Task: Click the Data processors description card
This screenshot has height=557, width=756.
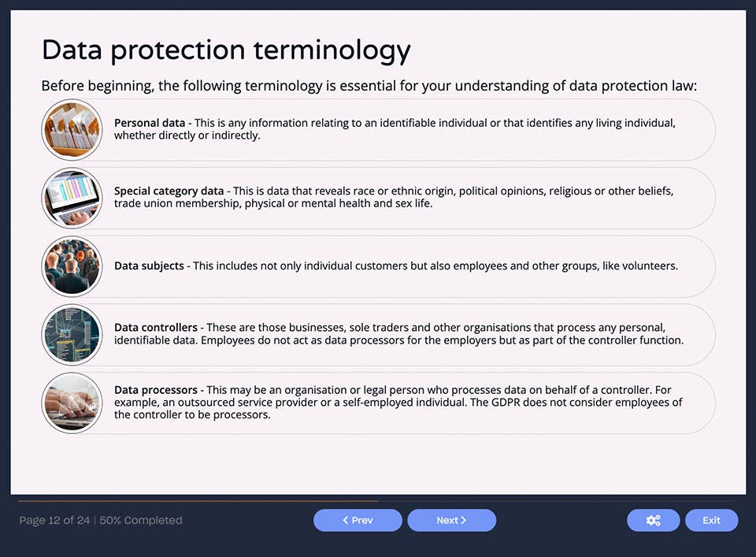Action: pos(394,402)
